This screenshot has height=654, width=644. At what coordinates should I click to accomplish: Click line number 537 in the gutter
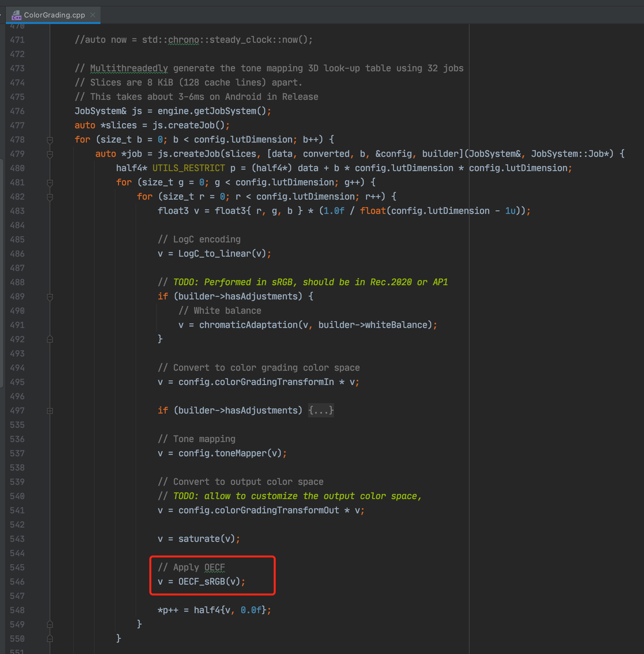[17, 453]
